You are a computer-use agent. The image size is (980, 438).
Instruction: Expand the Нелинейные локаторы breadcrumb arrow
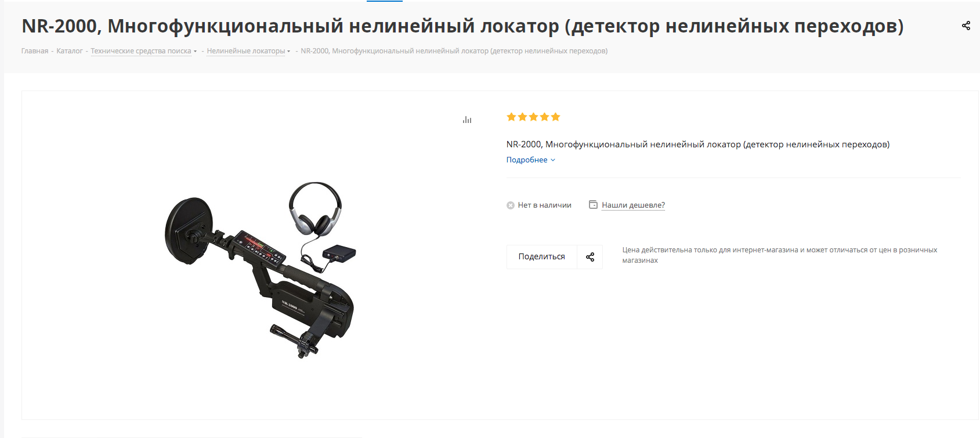coord(288,52)
